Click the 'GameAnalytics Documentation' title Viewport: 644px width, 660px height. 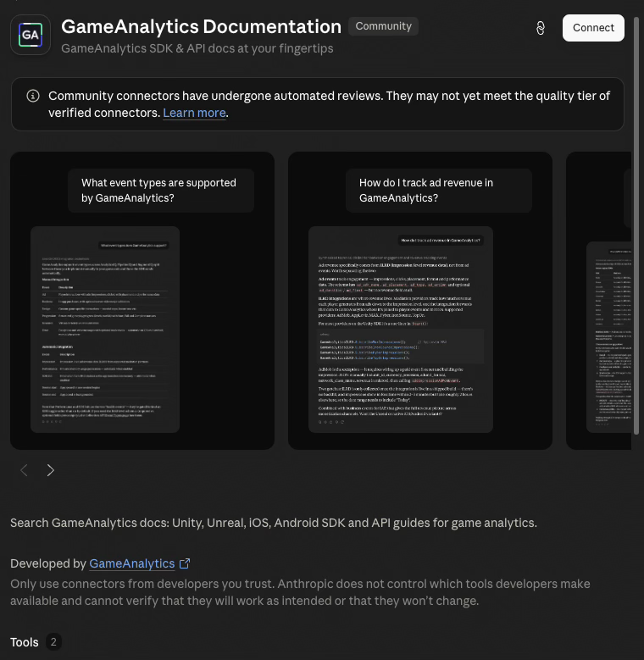201,26
